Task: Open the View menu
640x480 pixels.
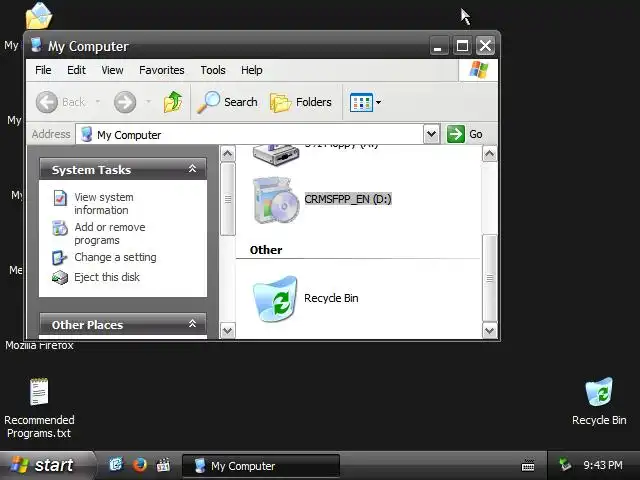Action: [x=112, y=70]
